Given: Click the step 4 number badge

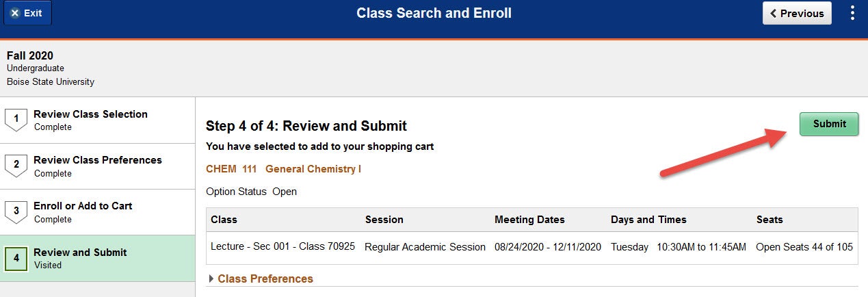Looking at the screenshot, I should (16, 258).
